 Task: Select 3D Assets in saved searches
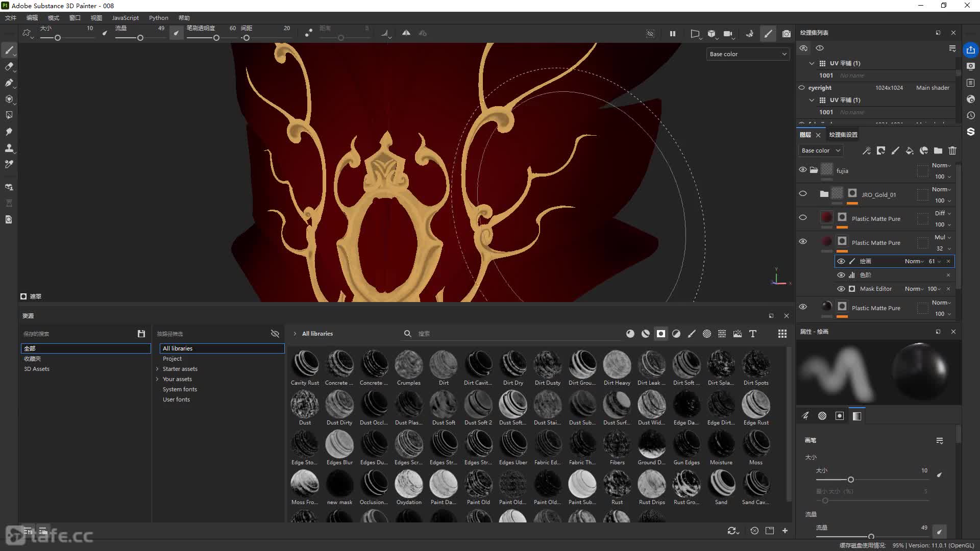click(x=37, y=369)
